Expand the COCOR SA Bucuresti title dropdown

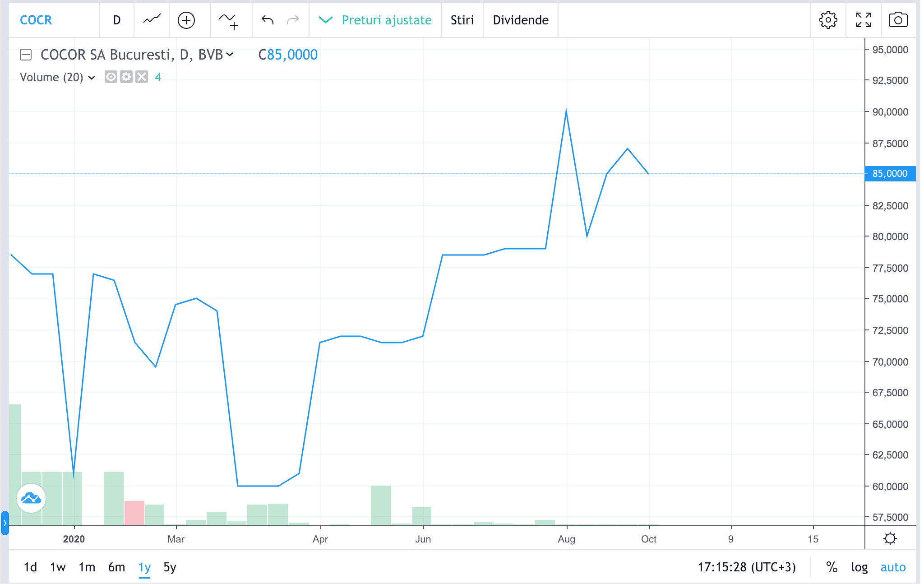pos(230,55)
